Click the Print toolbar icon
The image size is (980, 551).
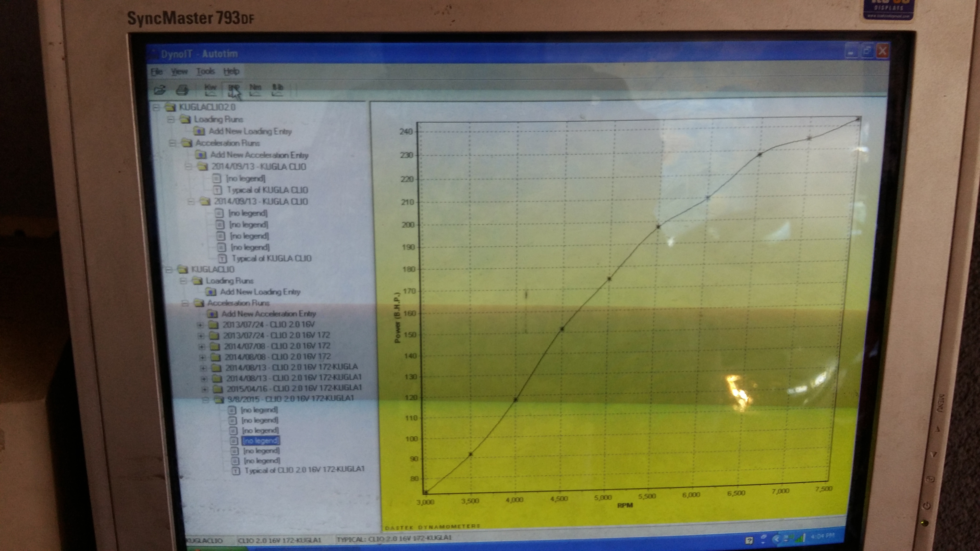coord(183,90)
